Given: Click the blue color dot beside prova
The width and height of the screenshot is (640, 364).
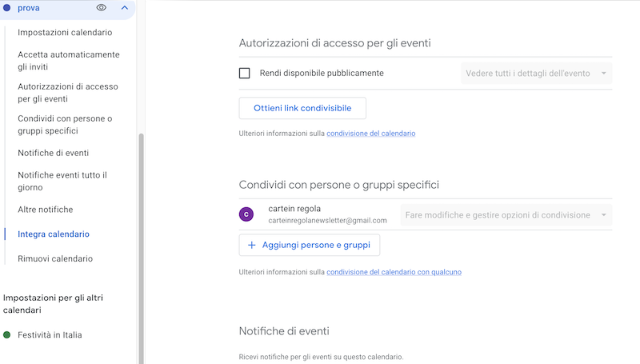Looking at the screenshot, I should coord(6,8).
